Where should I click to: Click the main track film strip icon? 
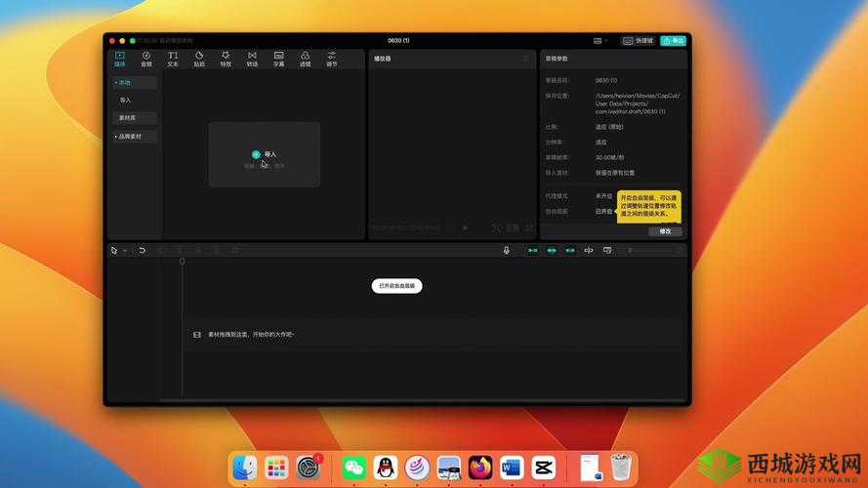(x=197, y=335)
